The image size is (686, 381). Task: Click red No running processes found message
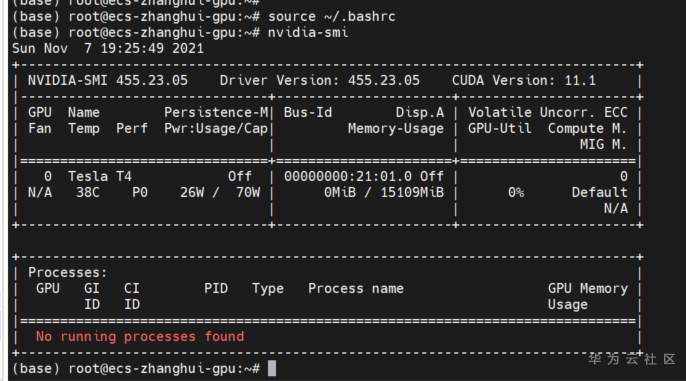(x=140, y=336)
